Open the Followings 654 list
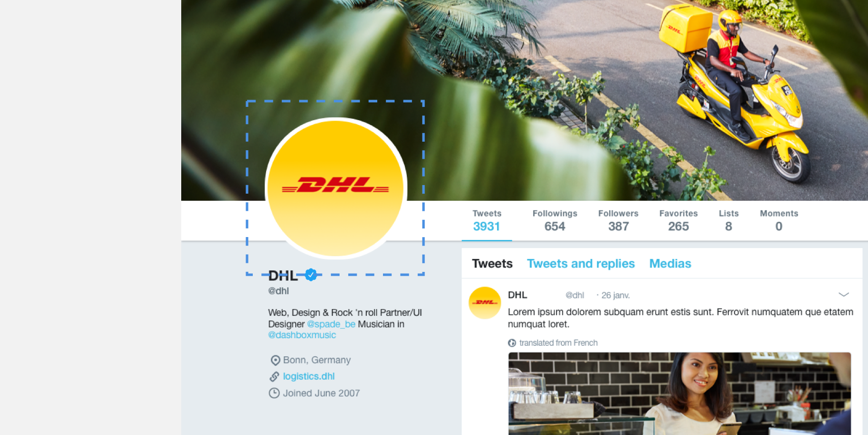 [555, 221]
